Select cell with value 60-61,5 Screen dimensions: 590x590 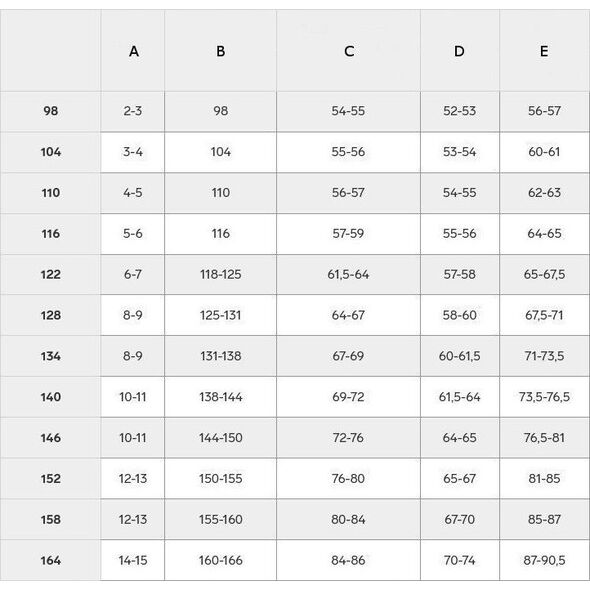click(460, 356)
